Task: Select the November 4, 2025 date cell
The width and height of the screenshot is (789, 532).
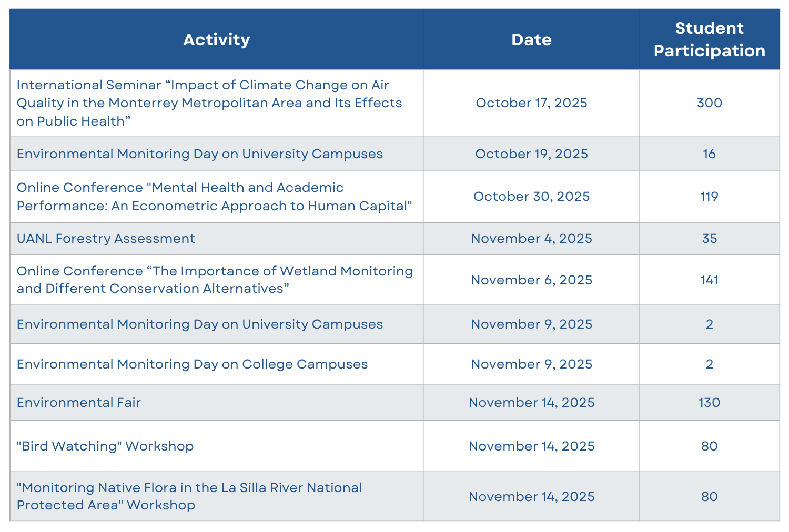Action: click(x=531, y=239)
